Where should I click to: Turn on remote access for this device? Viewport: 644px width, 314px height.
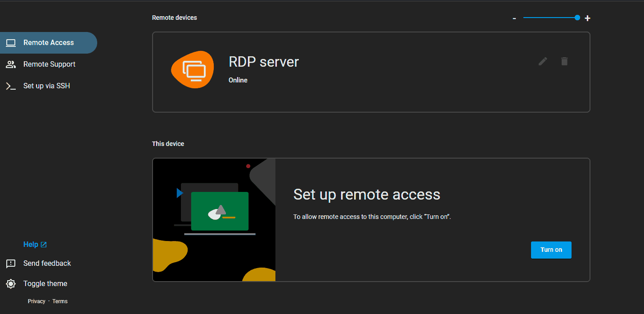551,250
